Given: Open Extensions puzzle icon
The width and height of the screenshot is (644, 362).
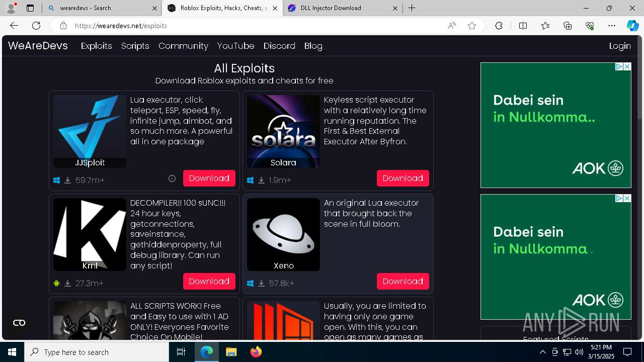Looking at the screenshot, I should tap(499, 26).
